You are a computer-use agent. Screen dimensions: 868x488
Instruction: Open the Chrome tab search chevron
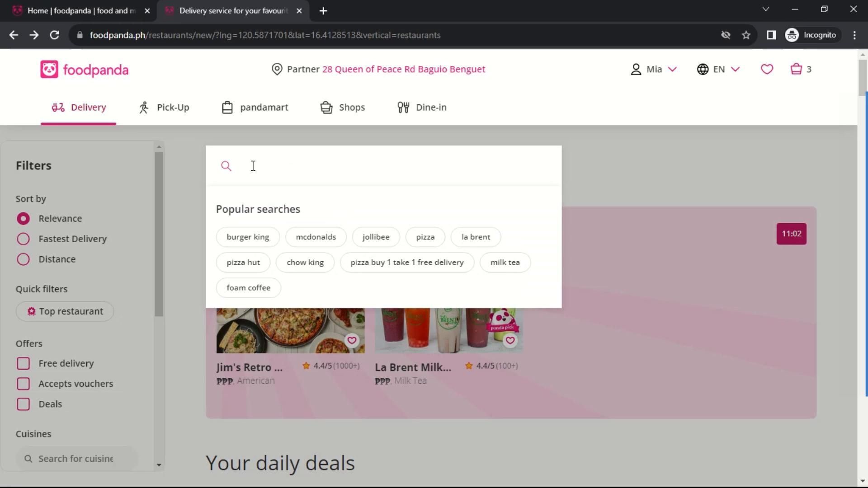765,9
